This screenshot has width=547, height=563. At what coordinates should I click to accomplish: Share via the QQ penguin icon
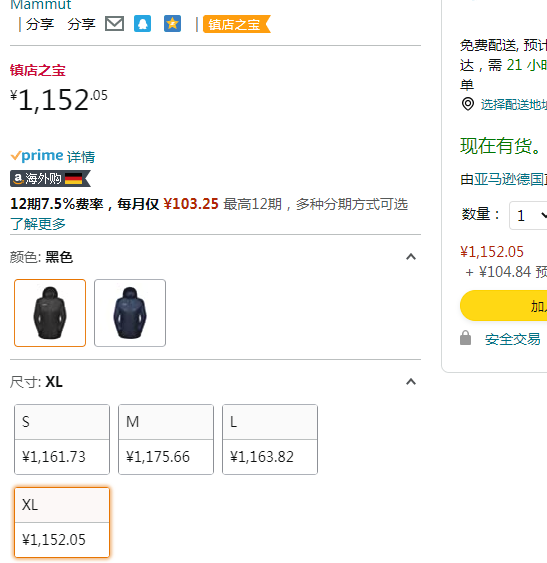pos(143,24)
